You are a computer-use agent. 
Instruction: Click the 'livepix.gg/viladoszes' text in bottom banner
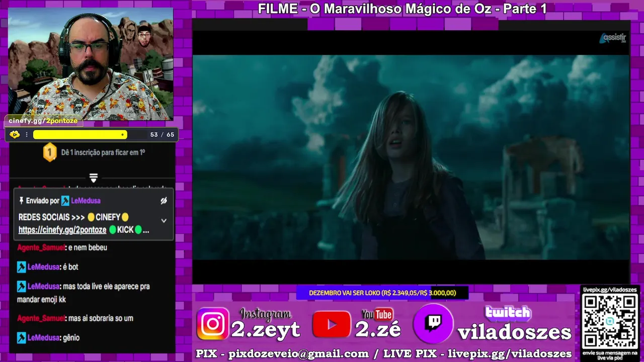coord(510,353)
